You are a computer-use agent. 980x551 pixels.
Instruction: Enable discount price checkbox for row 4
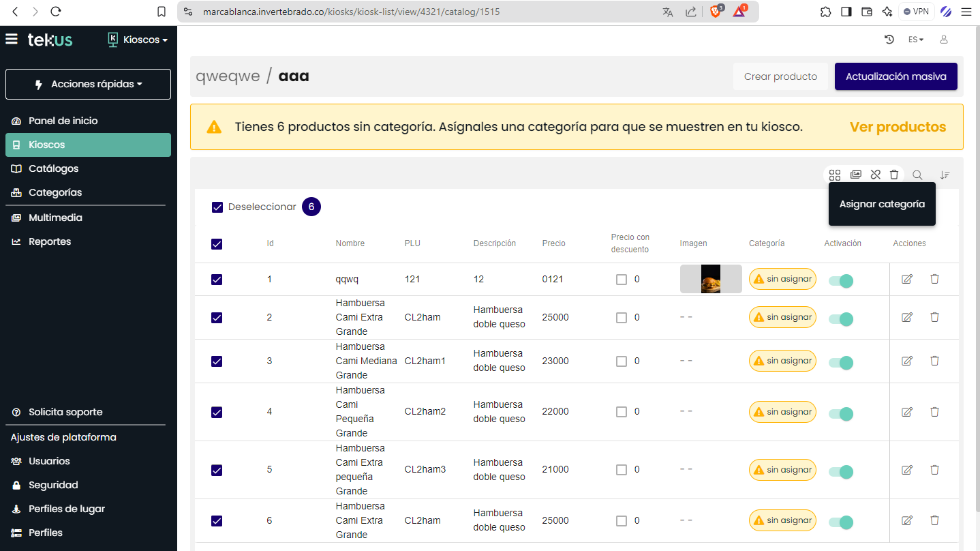622,412
